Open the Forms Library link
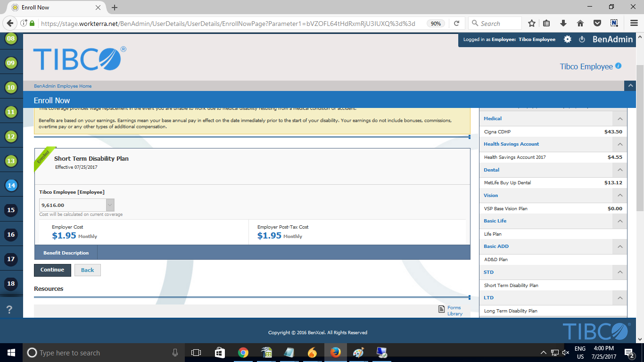The height and width of the screenshot is (362, 644). pyautogui.click(x=455, y=311)
